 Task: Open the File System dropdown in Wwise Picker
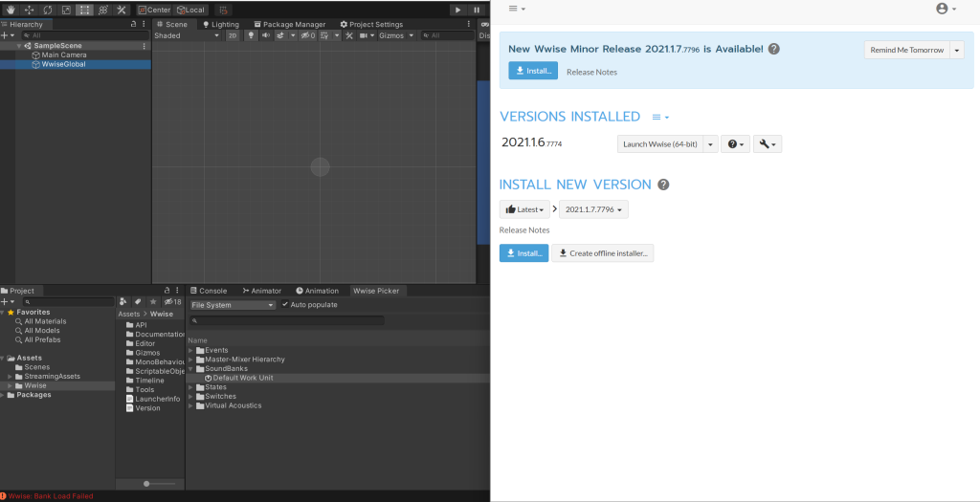[x=233, y=305]
